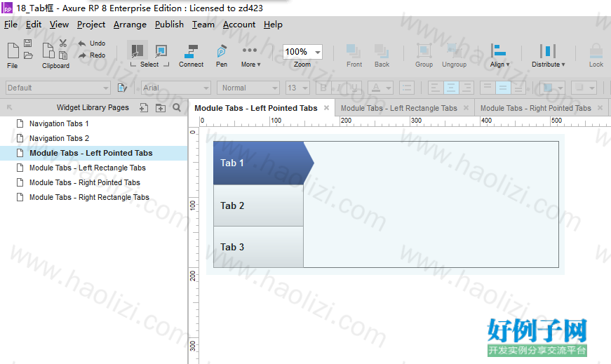Open the font color picker

(380, 88)
